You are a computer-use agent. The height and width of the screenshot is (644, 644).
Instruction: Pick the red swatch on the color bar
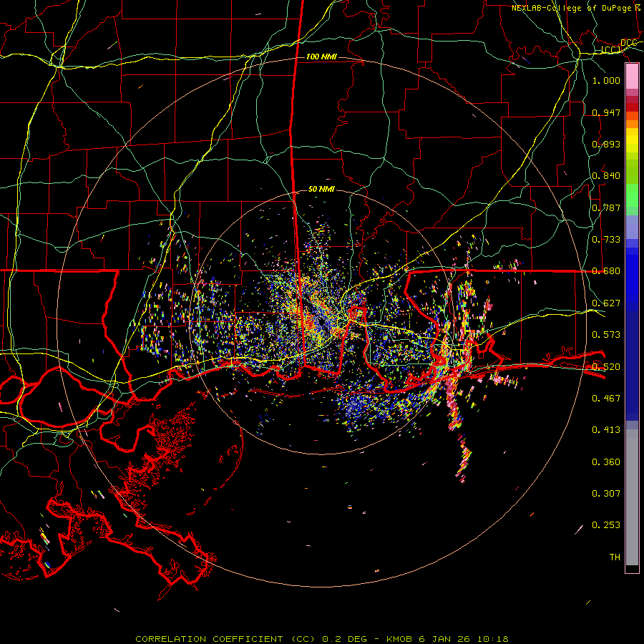tap(632, 107)
